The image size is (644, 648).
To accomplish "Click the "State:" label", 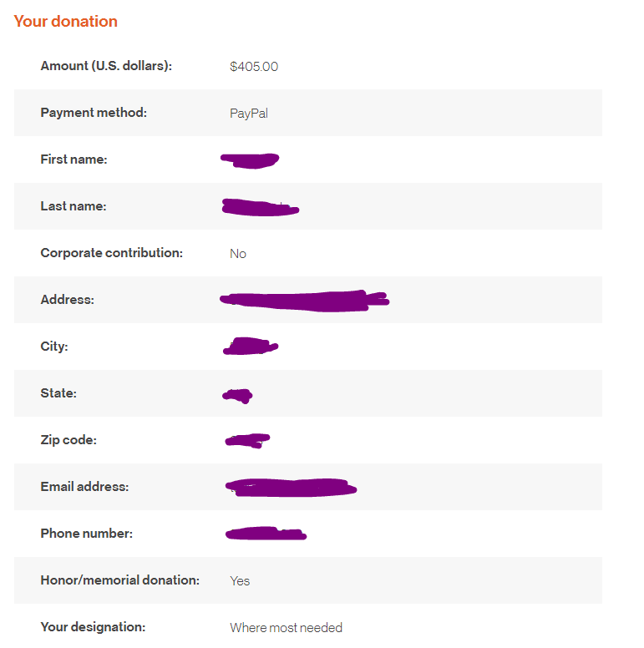I will click(58, 393).
